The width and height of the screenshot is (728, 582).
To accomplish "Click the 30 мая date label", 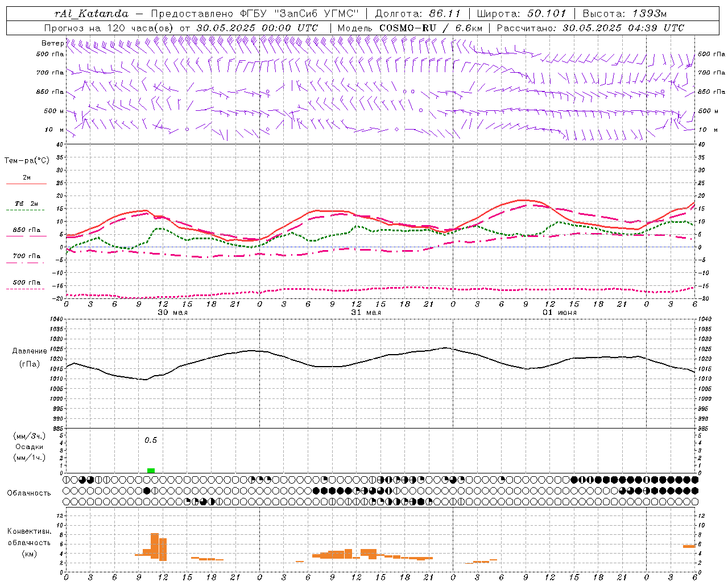I will tap(173, 313).
